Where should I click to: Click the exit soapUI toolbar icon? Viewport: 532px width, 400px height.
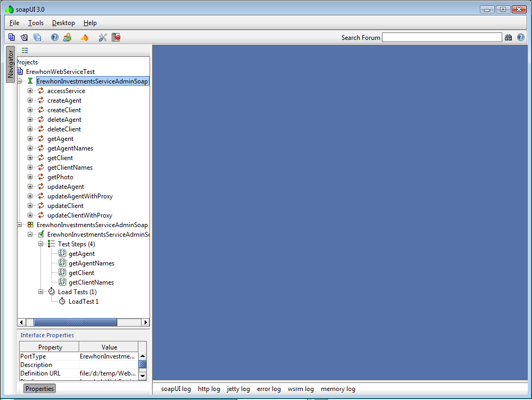tap(116, 37)
